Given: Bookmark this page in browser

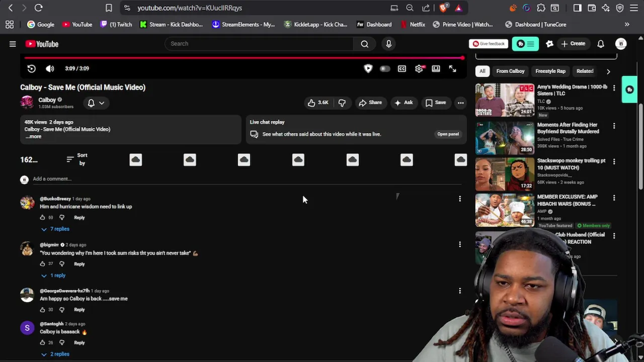Looking at the screenshot, I should [109, 8].
